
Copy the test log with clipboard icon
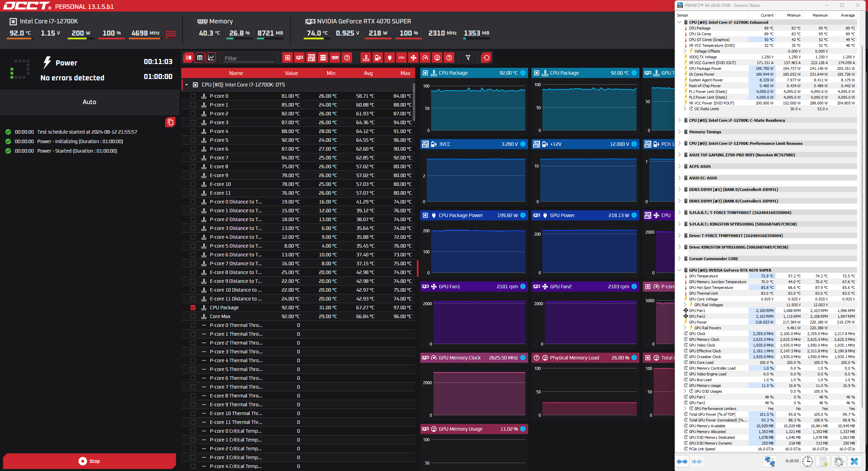coord(170,122)
